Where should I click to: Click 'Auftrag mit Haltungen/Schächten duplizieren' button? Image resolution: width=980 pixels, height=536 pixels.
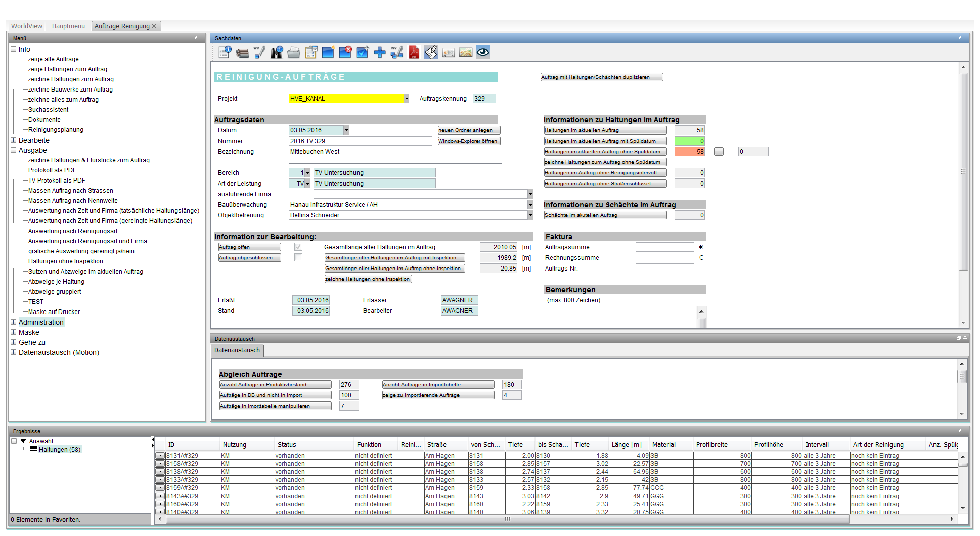point(601,77)
